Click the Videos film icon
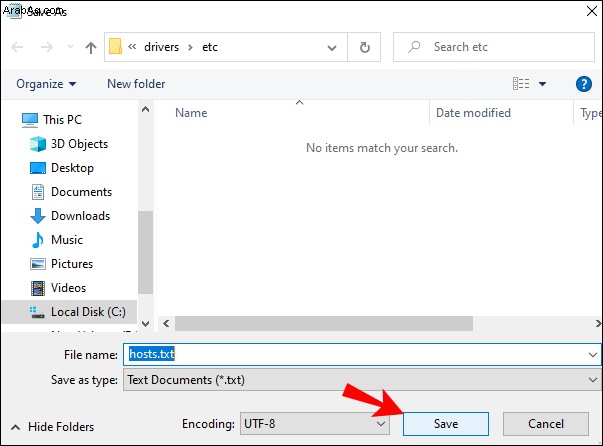 pos(38,288)
